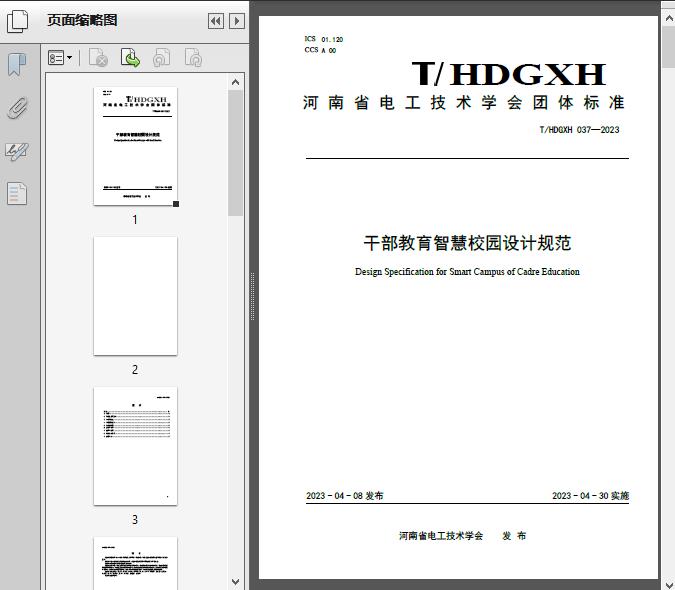Click the thumbnail panel scrollbar thumb
The width and height of the screenshot is (675, 590).
235,153
